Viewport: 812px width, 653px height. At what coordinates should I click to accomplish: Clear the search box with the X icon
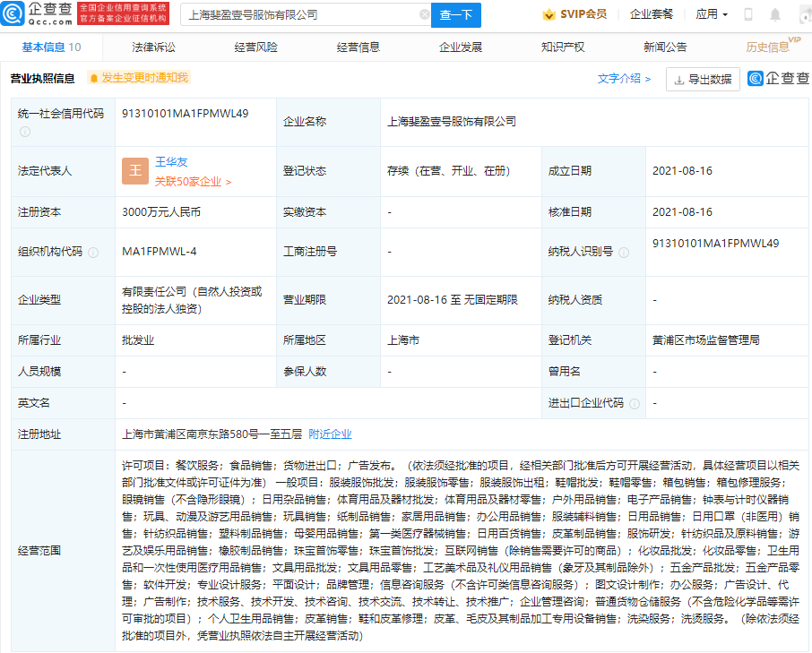(x=425, y=15)
